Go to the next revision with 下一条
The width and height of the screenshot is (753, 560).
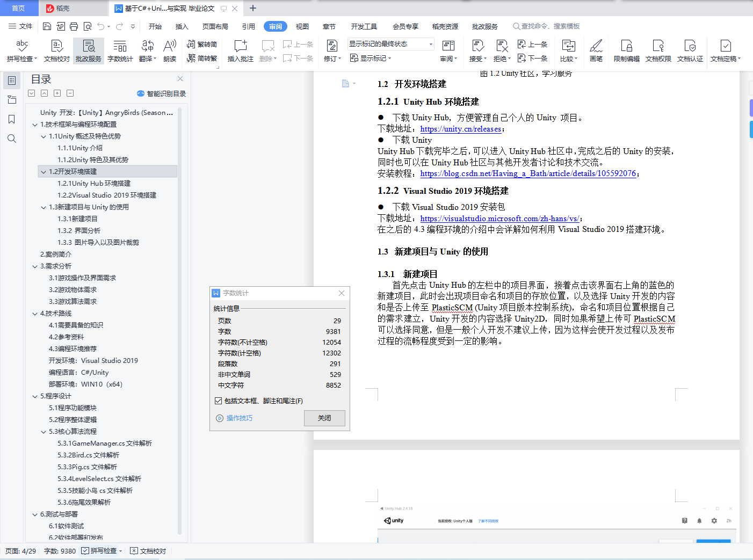pos(532,59)
